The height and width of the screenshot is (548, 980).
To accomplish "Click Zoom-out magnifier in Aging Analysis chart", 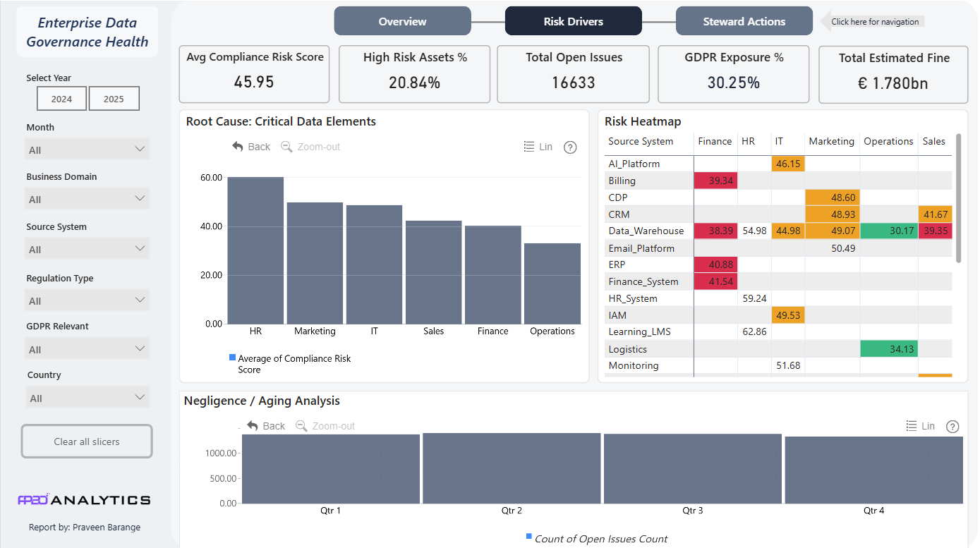I will (301, 426).
